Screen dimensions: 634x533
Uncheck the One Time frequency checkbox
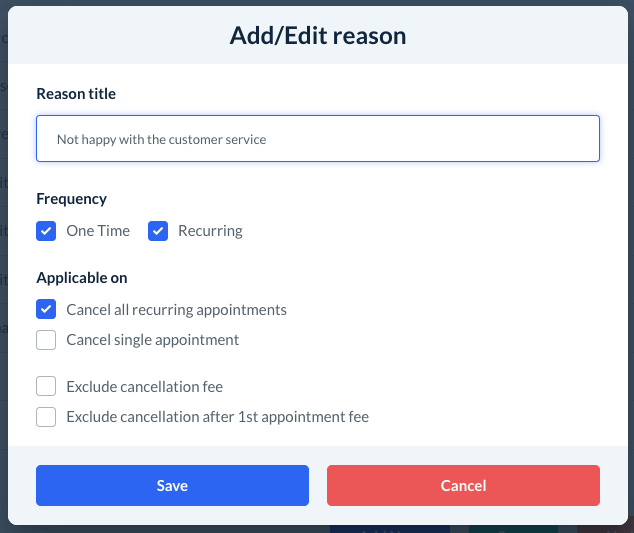(46, 231)
